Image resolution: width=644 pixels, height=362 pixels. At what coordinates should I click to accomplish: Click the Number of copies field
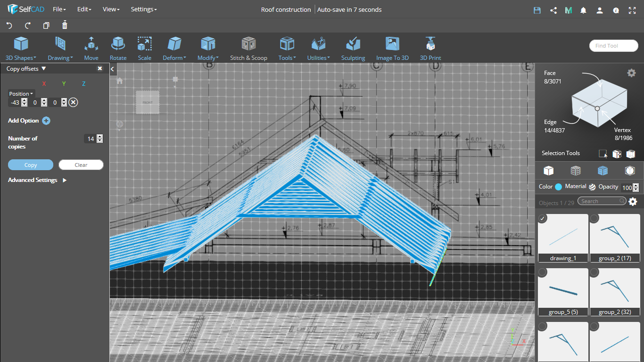[x=91, y=139]
